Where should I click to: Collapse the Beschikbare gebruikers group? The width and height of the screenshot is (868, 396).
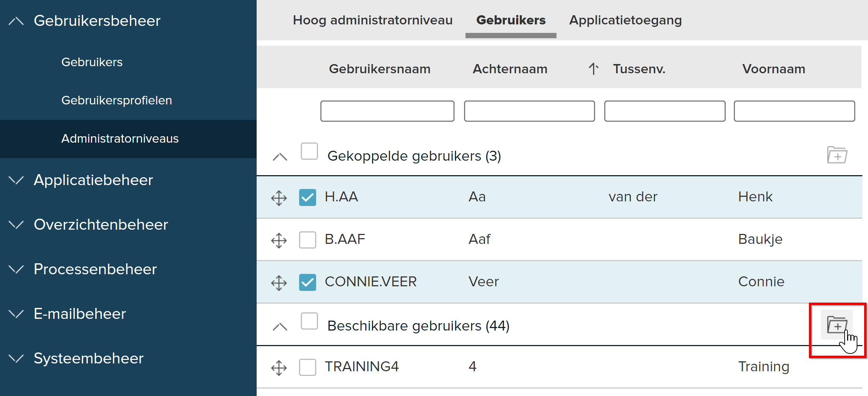(x=280, y=326)
